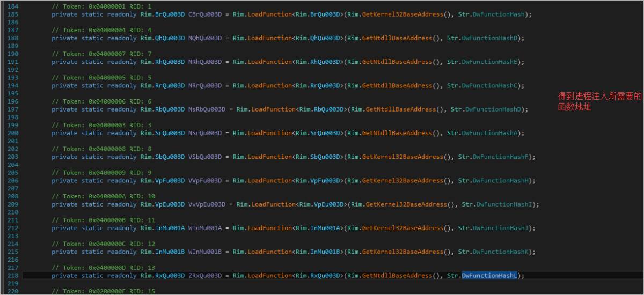Click comment 'Token: 0x0400000D RID: 13'
Viewport: 644px width, 295px height.
point(104,267)
